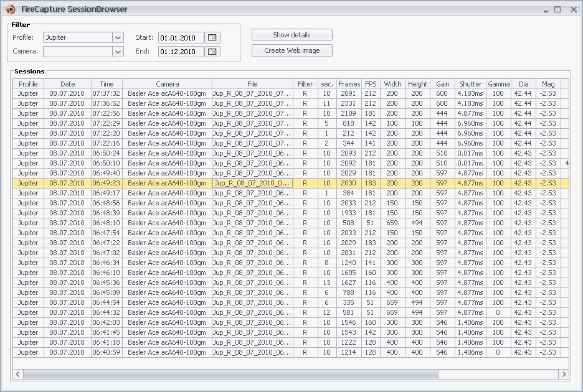Sort by the Filter column header
This screenshot has width=583, height=392.
(x=305, y=84)
